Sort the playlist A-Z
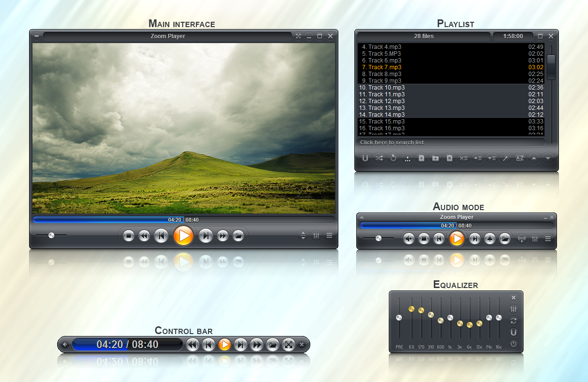 520,158
